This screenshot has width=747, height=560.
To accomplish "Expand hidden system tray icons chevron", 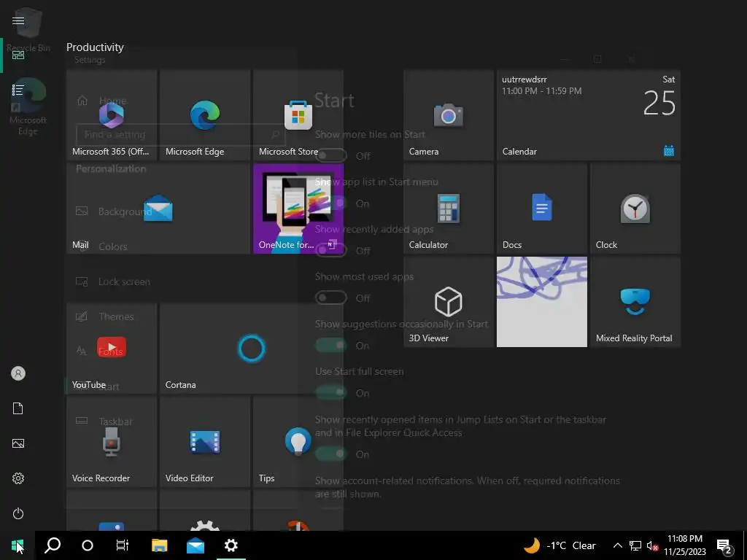I will pos(617,545).
